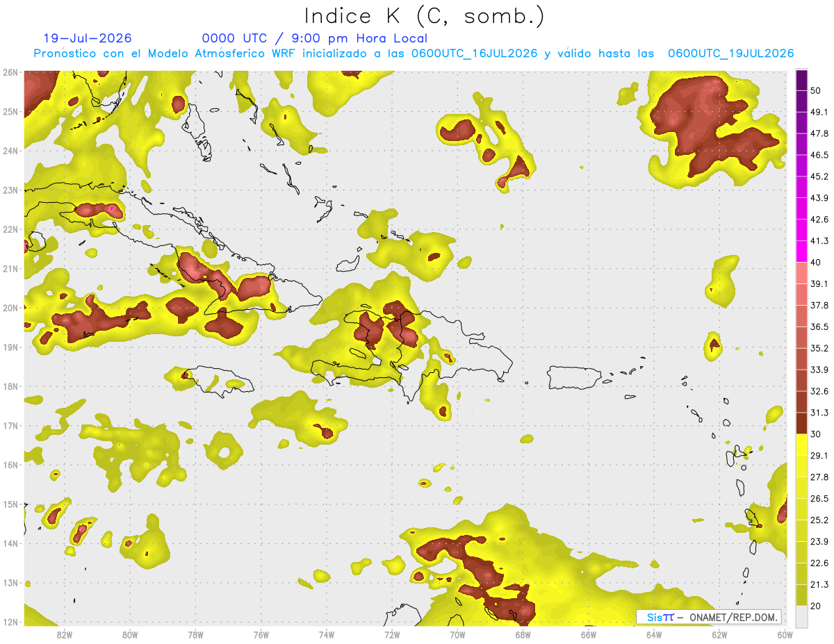Click the '62W' longitude label
Viewport: 834px width, 644px height.
click(719, 634)
